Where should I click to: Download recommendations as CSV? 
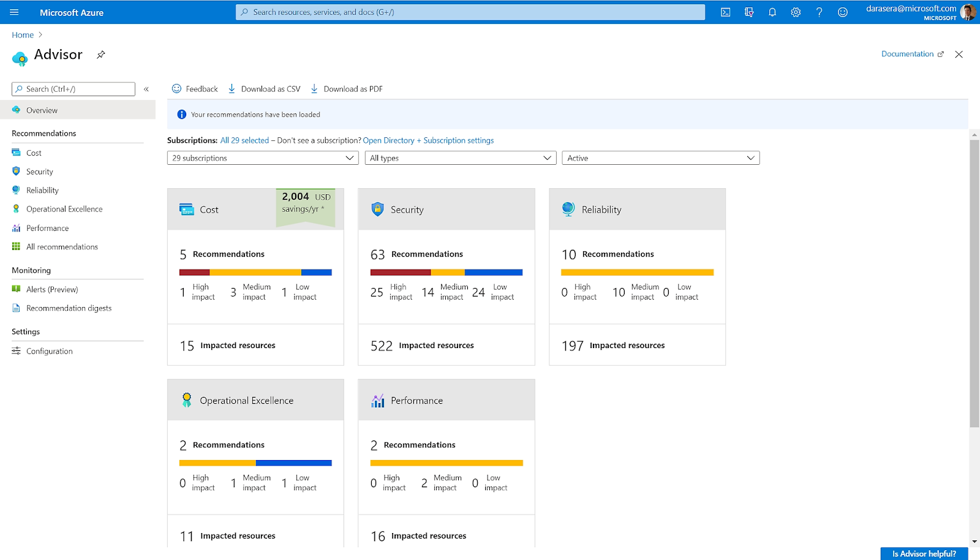tap(264, 88)
